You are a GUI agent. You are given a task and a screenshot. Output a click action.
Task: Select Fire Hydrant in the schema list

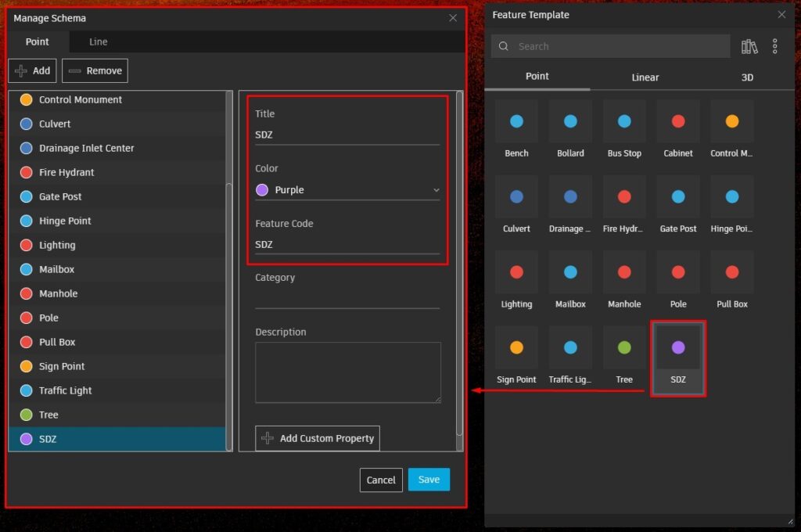pos(66,172)
